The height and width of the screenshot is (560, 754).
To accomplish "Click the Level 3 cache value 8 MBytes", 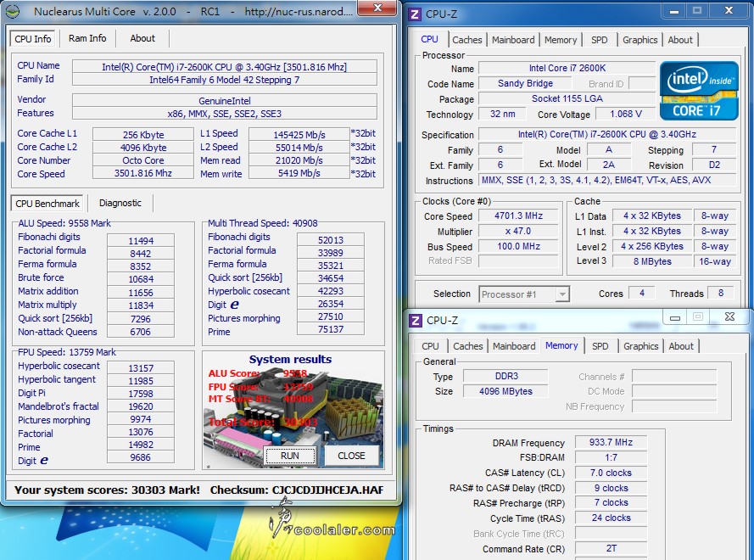I will pos(652,261).
